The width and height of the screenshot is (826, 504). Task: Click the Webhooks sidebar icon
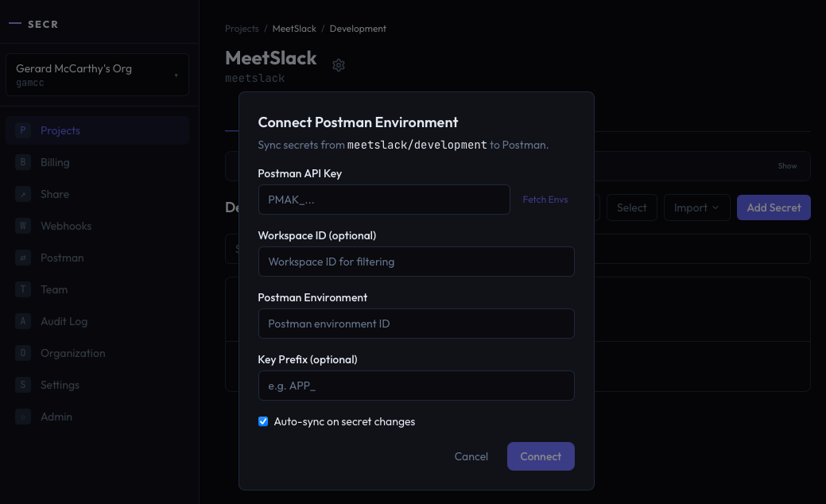pyautogui.click(x=23, y=226)
